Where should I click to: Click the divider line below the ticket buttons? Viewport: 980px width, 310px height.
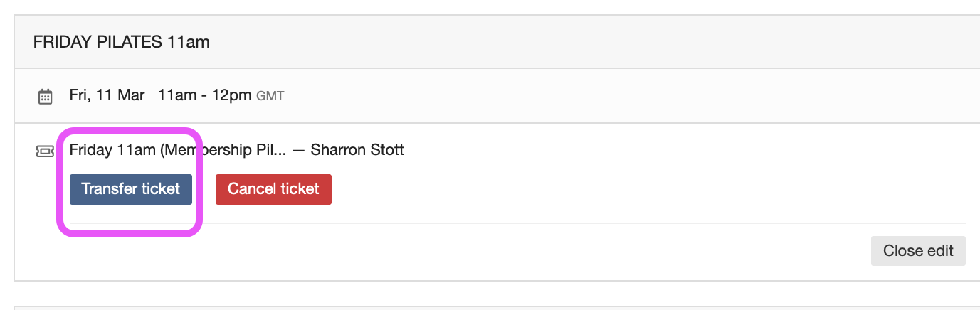click(x=569, y=223)
